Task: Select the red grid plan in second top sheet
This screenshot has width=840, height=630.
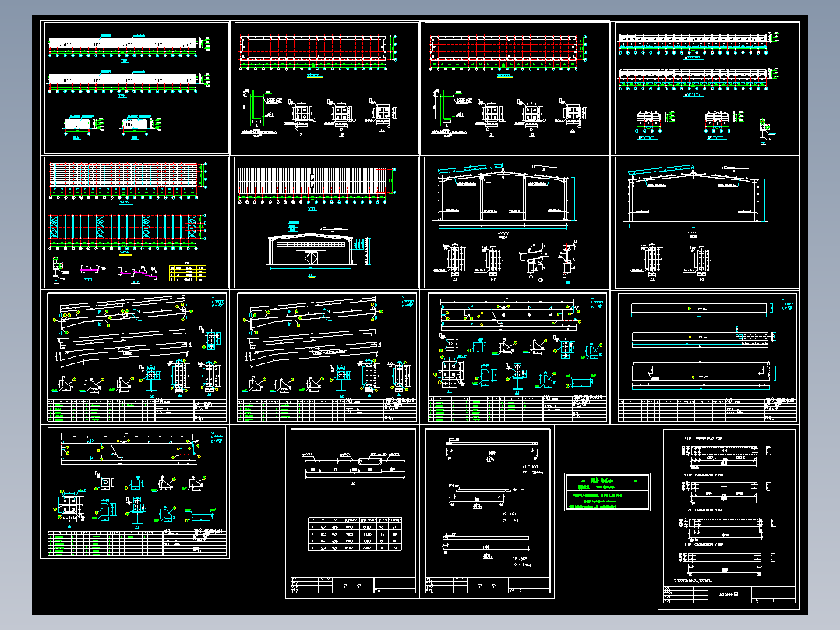Action: pos(313,48)
